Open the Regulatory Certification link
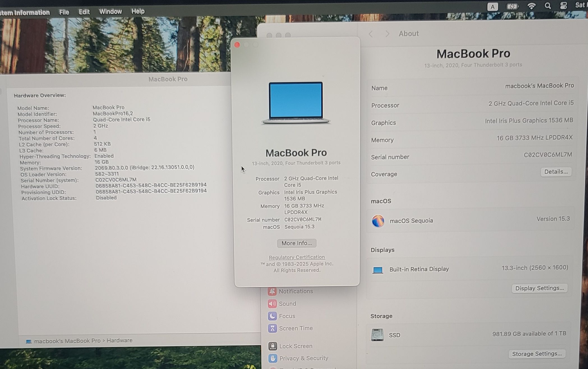The width and height of the screenshot is (588, 369). [297, 257]
